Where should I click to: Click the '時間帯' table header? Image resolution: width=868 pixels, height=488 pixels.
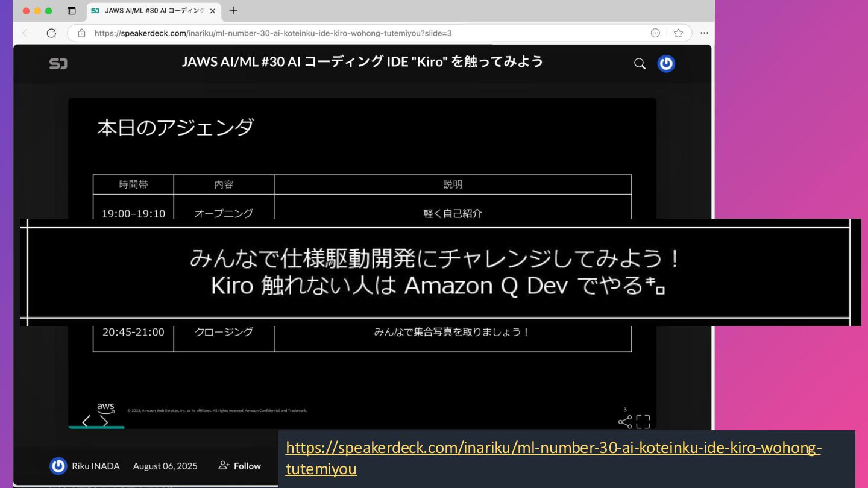click(x=133, y=184)
